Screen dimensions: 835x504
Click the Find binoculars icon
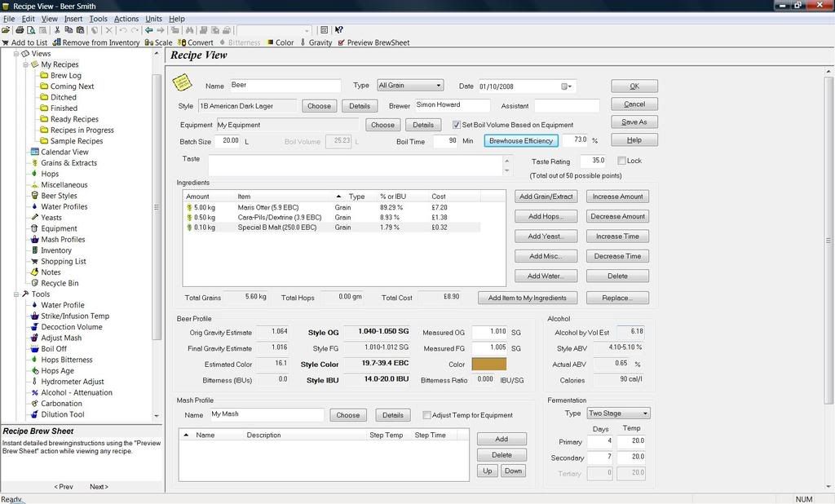pos(189,30)
